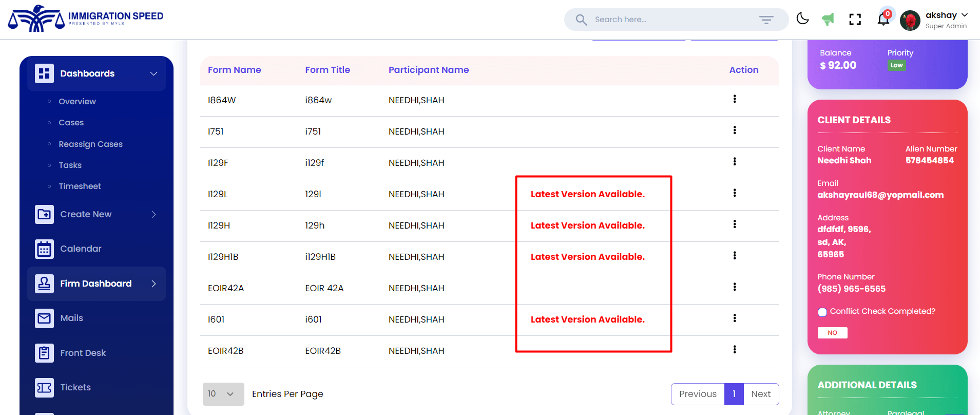
Task: Open action menu for I601 row
Action: 735,318
